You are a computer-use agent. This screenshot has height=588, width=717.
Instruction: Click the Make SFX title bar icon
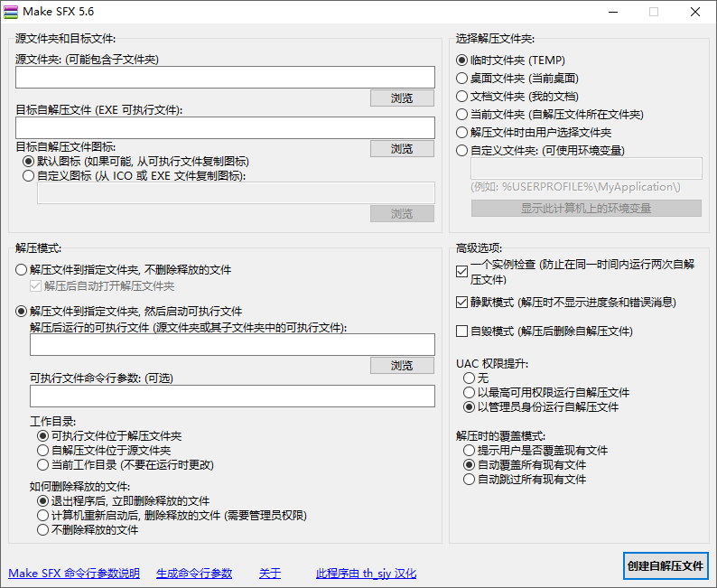11,12
